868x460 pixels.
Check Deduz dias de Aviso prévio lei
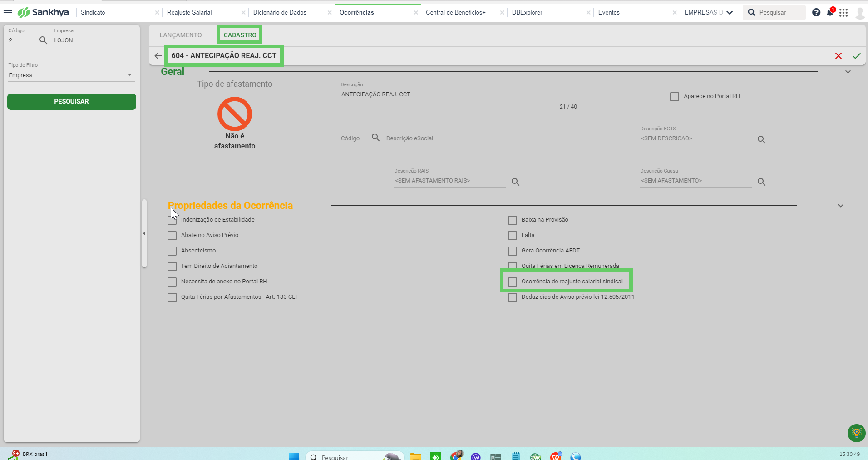513,297
